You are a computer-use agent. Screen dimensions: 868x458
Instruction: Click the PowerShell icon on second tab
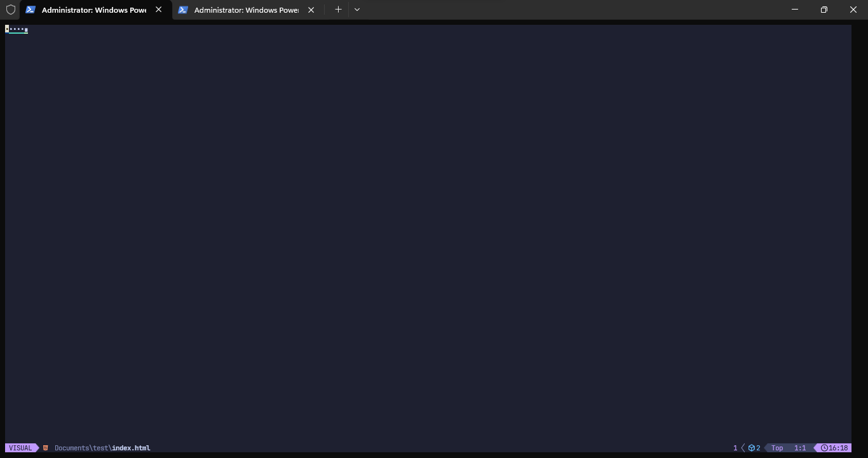pyautogui.click(x=183, y=10)
